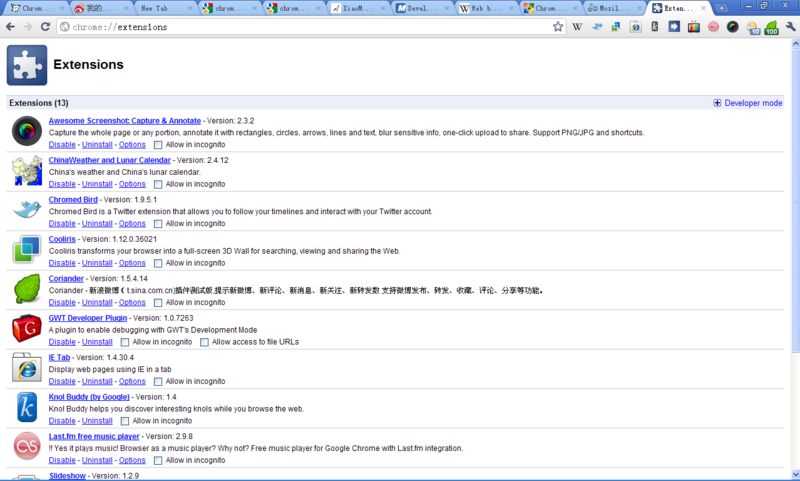Image resolution: width=800 pixels, height=481 pixels.
Task: Allow Coriander in incognito
Action: (x=158, y=302)
